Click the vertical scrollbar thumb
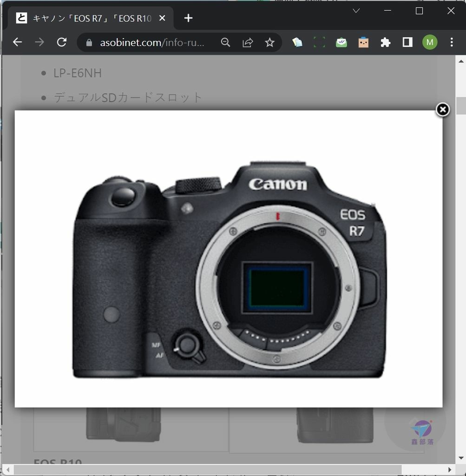Image resolution: width=466 pixels, height=476 pixels. click(x=461, y=106)
